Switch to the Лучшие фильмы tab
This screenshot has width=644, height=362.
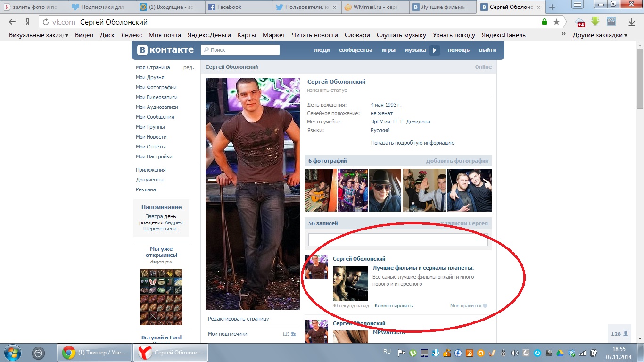click(x=442, y=7)
